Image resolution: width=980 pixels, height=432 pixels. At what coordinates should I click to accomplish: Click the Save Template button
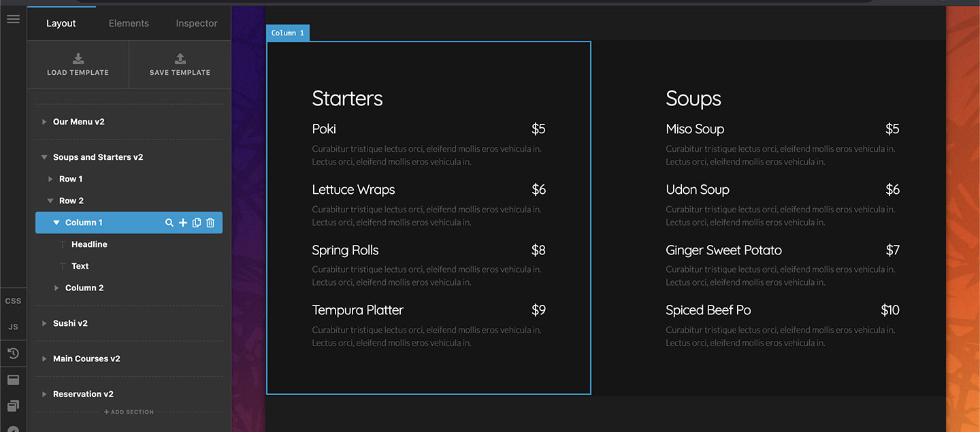click(180, 64)
